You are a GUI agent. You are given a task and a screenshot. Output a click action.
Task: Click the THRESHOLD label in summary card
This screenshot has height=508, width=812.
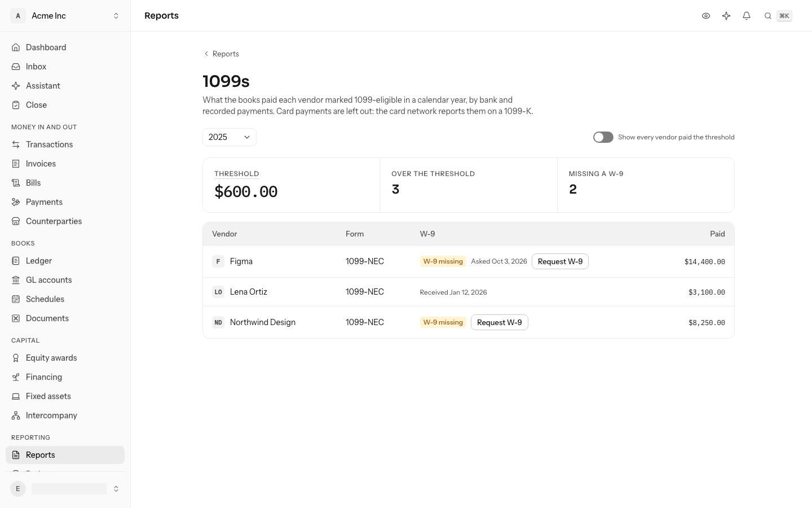pos(237,174)
